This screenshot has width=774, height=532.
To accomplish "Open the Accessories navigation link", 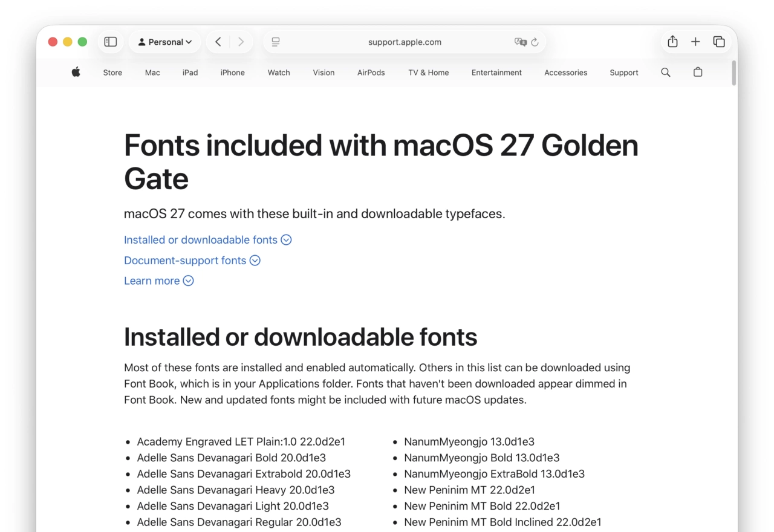I will click(x=566, y=73).
